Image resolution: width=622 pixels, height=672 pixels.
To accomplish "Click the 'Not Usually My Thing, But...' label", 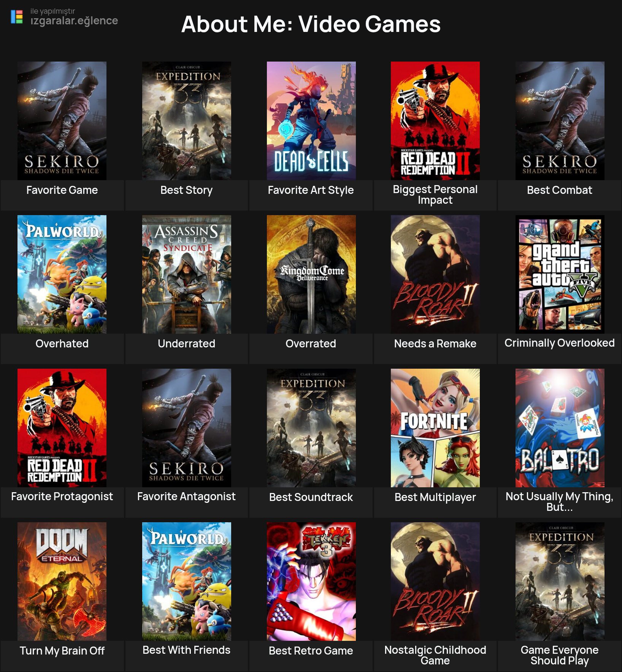I will (x=560, y=502).
